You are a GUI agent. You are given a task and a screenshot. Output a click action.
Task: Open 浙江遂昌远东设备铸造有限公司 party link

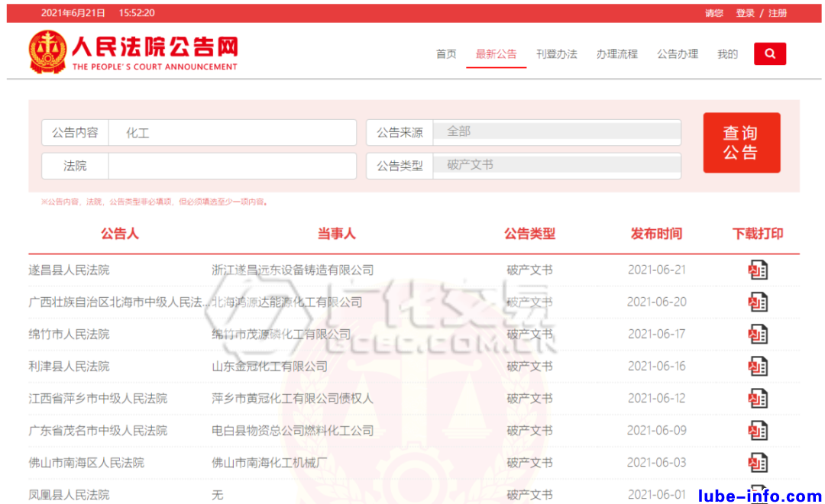tap(293, 270)
